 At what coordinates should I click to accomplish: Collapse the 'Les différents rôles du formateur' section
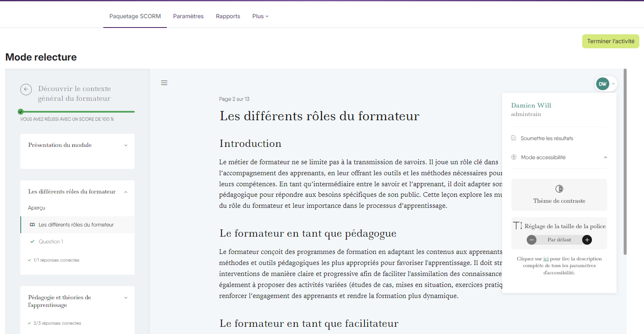pyautogui.click(x=125, y=191)
